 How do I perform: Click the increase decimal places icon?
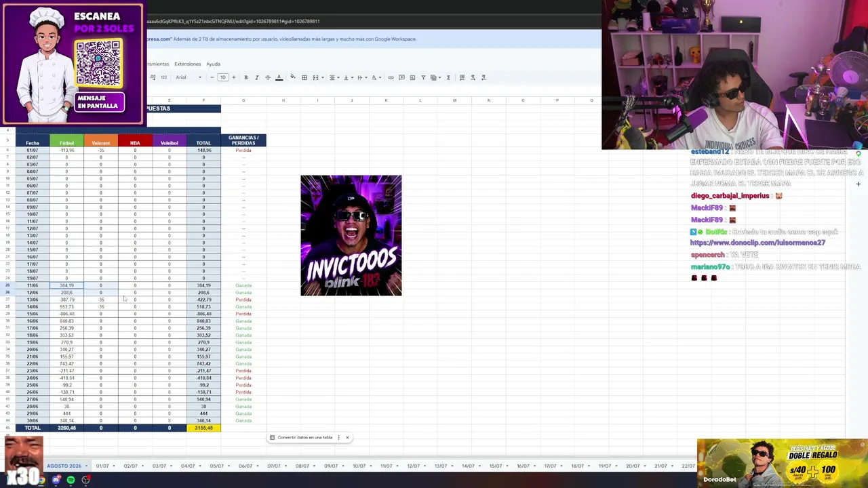(153, 77)
